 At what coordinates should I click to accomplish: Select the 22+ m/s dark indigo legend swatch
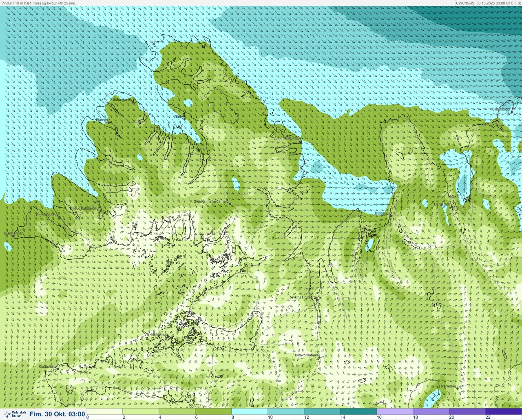click(x=504, y=411)
